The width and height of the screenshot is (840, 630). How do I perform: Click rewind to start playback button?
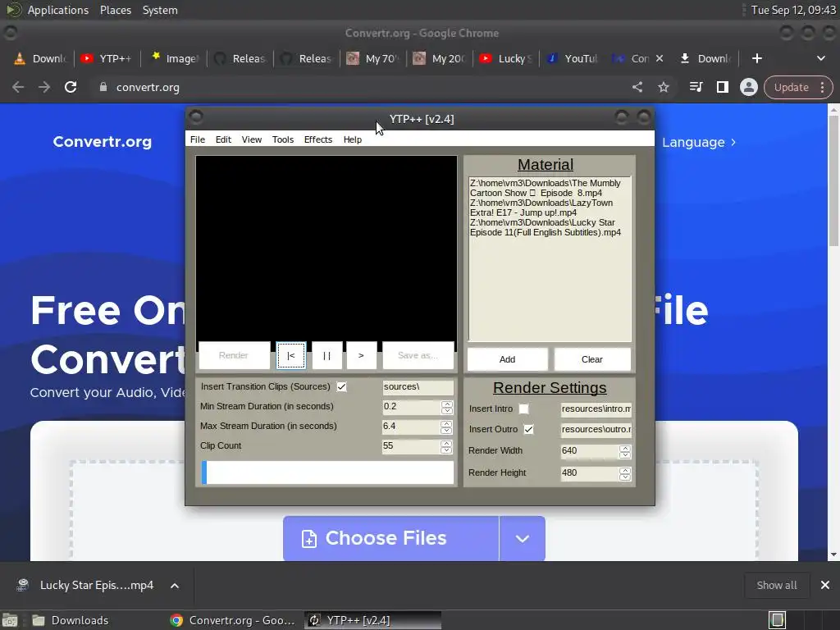[x=291, y=355]
